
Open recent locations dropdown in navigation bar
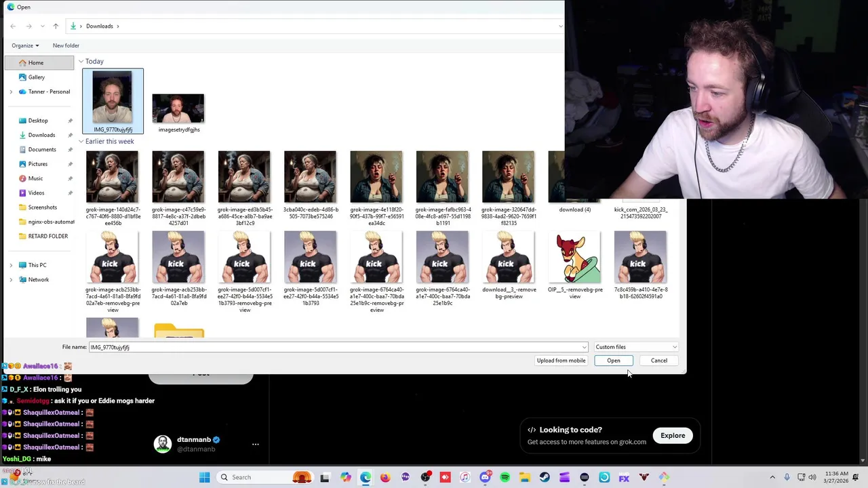click(43, 26)
